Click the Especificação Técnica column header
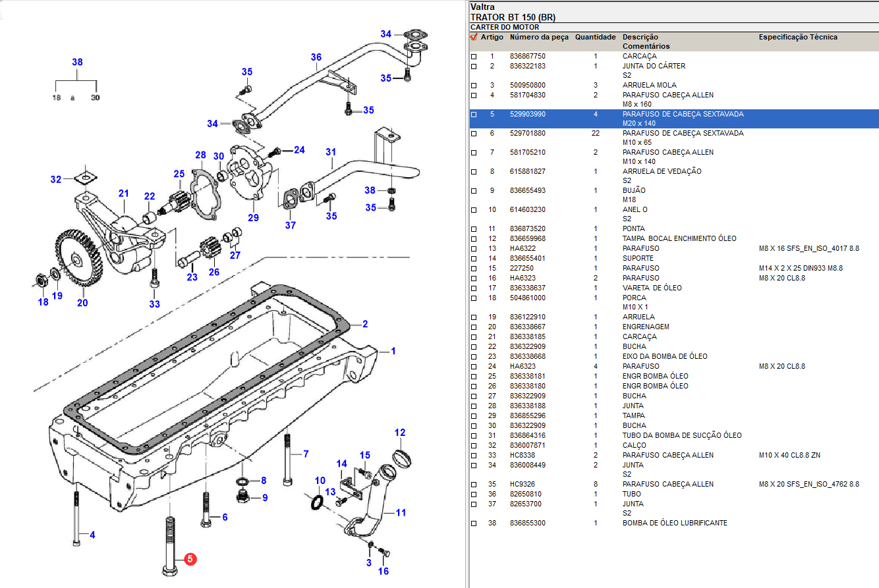Viewport: 879px width, 588px height. coord(798,38)
